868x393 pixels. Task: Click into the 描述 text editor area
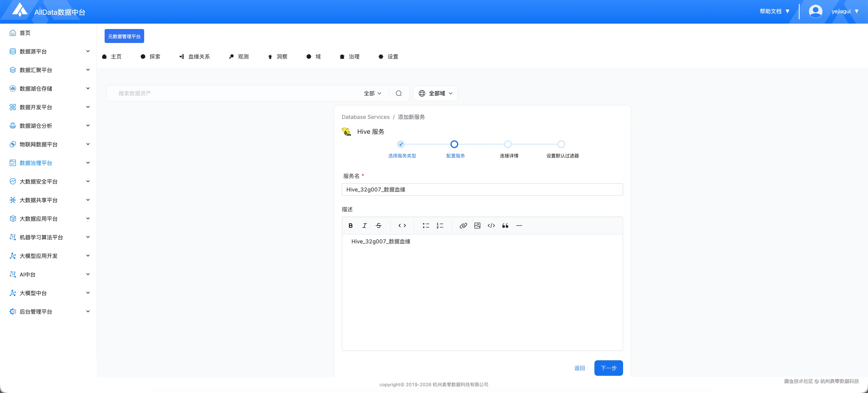482,292
